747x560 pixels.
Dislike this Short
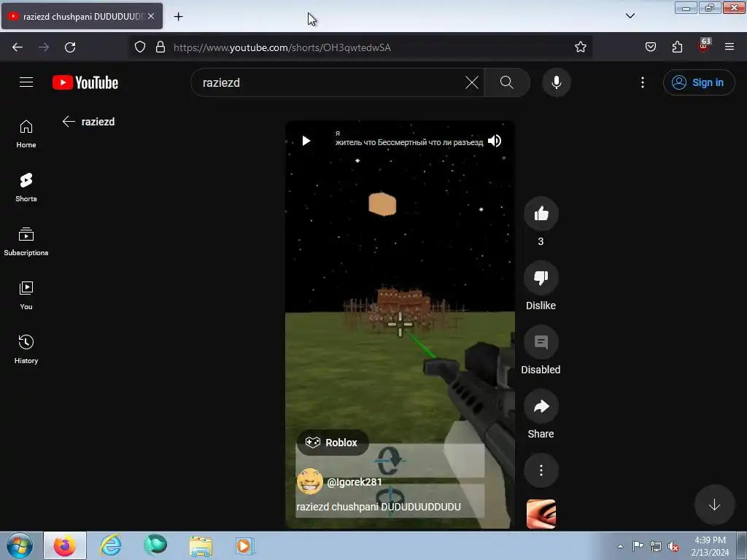(541, 278)
